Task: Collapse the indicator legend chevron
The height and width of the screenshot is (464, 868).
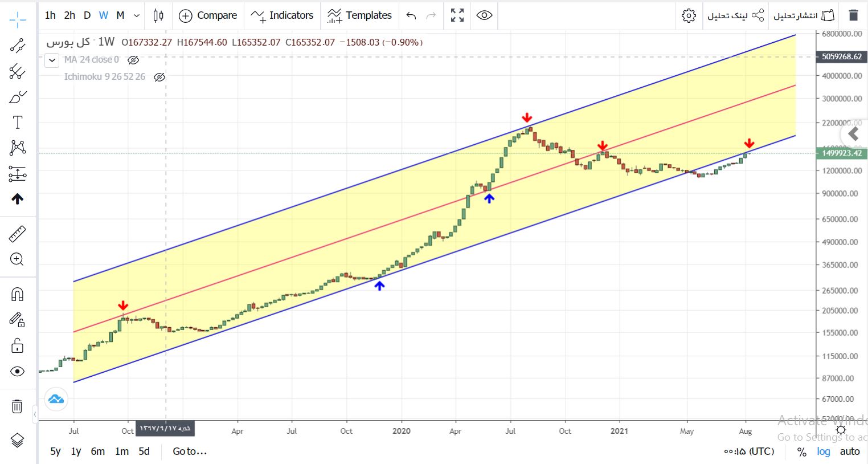Action: coord(52,60)
